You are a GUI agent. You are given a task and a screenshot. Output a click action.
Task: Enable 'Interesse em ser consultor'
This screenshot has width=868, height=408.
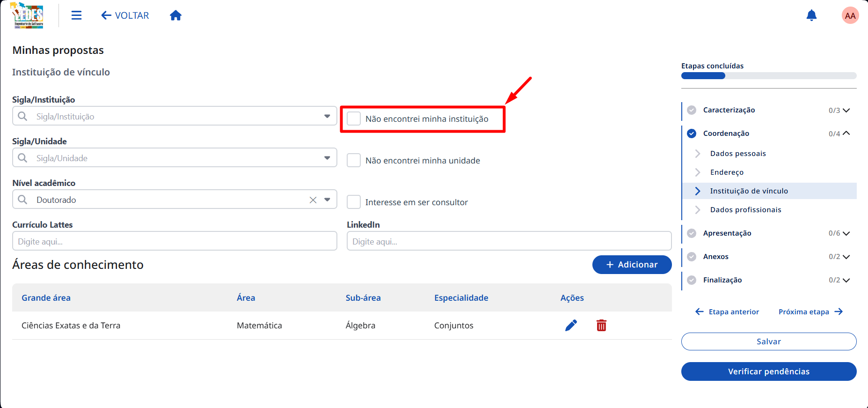point(354,202)
